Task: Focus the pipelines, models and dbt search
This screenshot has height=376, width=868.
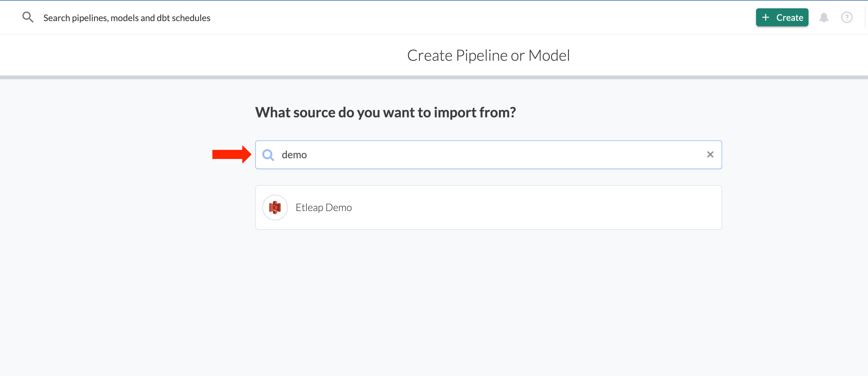Action: [x=127, y=18]
